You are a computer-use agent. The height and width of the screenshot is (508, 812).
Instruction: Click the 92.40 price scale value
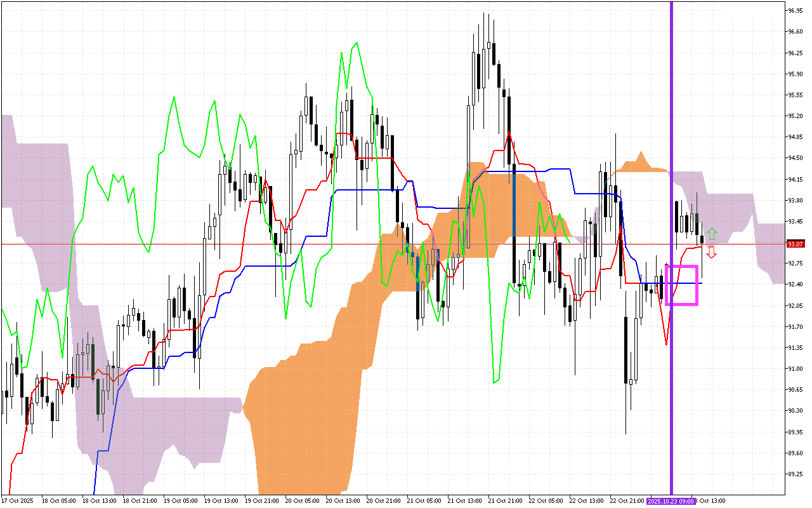click(x=795, y=284)
